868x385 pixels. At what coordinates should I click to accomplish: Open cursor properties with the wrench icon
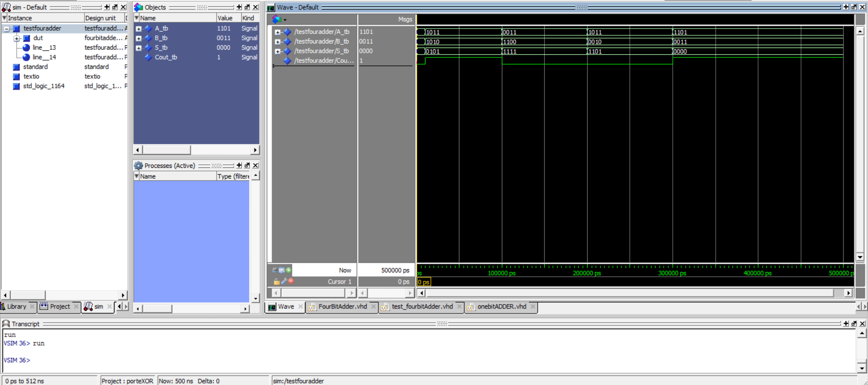tap(283, 281)
